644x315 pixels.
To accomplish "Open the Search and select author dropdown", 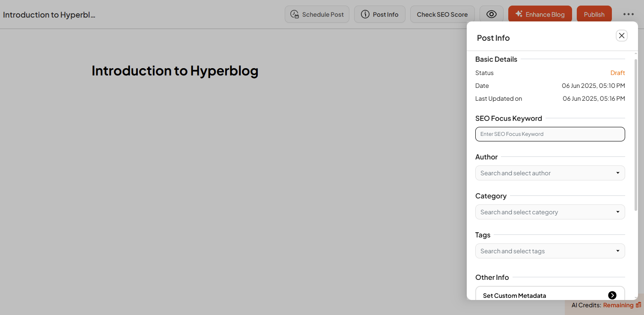I will [550, 173].
